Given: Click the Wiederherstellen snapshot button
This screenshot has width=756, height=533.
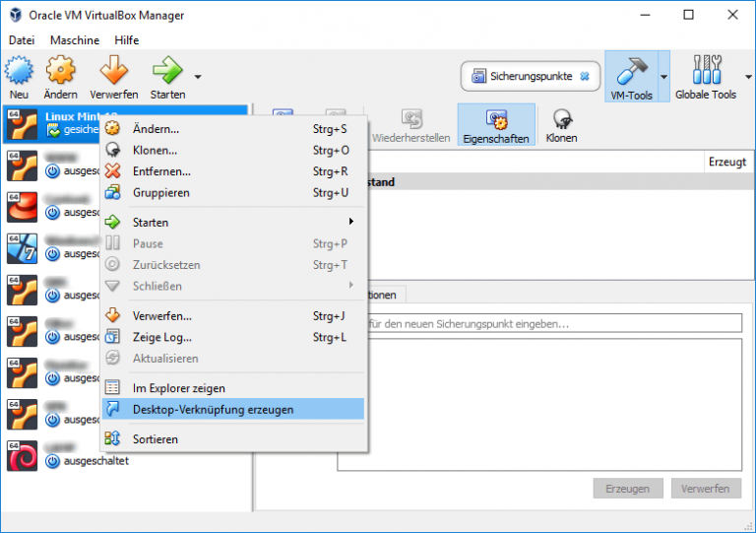Looking at the screenshot, I should [411, 126].
